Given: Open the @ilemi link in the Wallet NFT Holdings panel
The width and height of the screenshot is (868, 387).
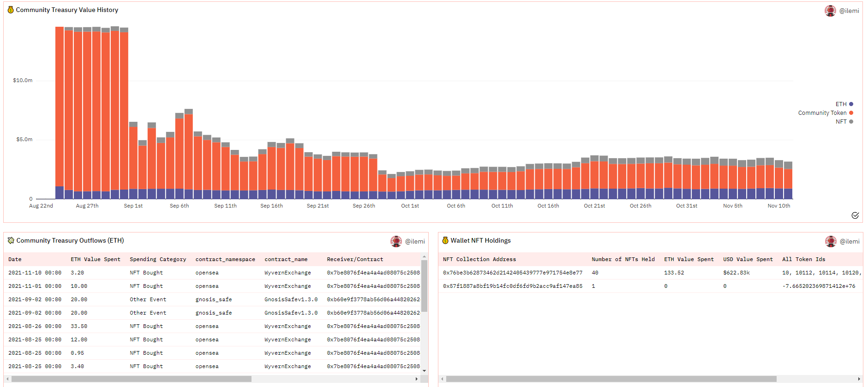Looking at the screenshot, I should click(850, 241).
